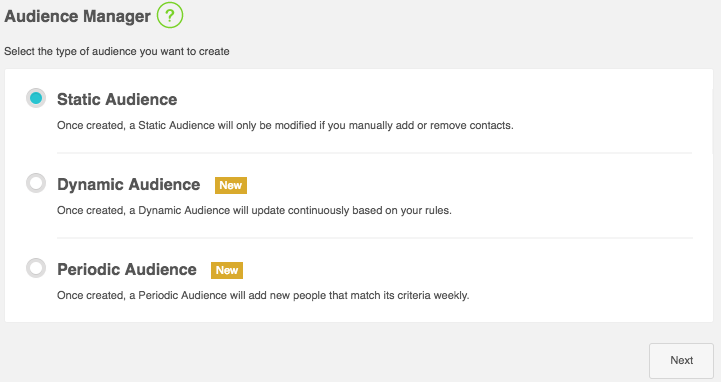Select the Static Audience radio button
This screenshot has width=721, height=382.
tap(36, 98)
